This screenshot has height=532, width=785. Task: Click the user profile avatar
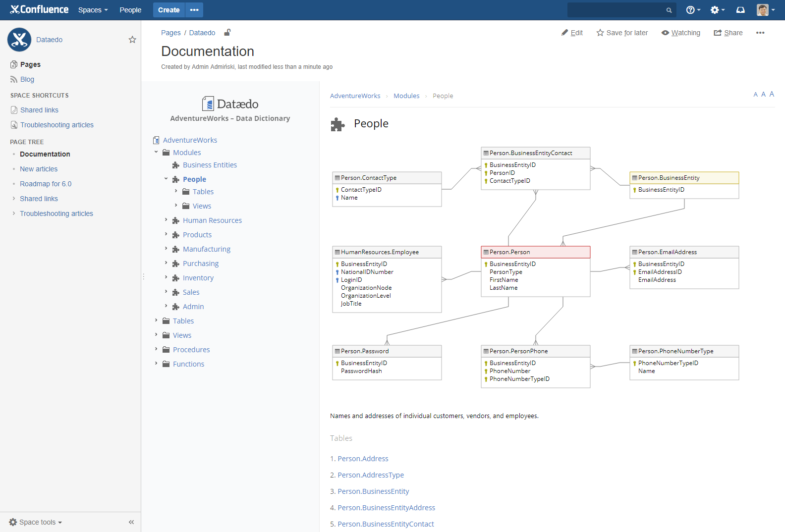763,10
